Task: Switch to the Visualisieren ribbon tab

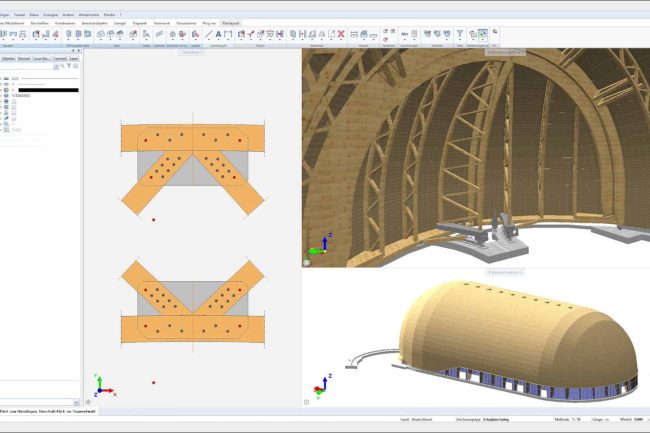Action: [x=186, y=23]
